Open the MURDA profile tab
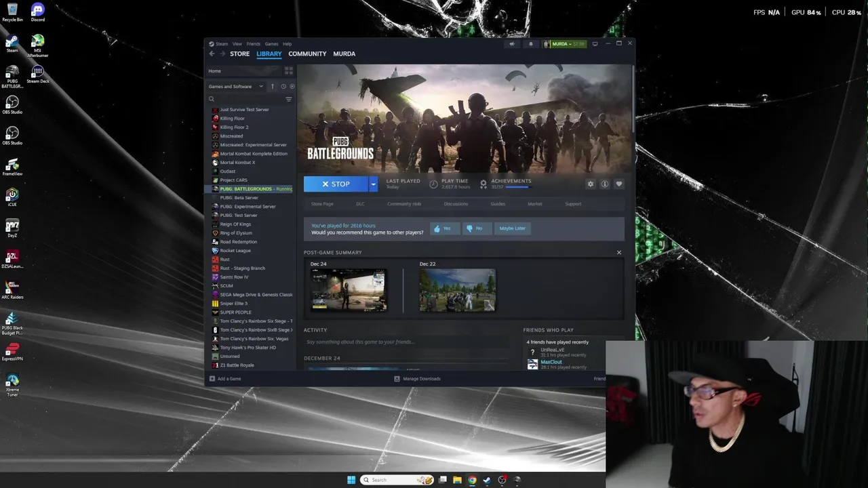 click(x=344, y=54)
